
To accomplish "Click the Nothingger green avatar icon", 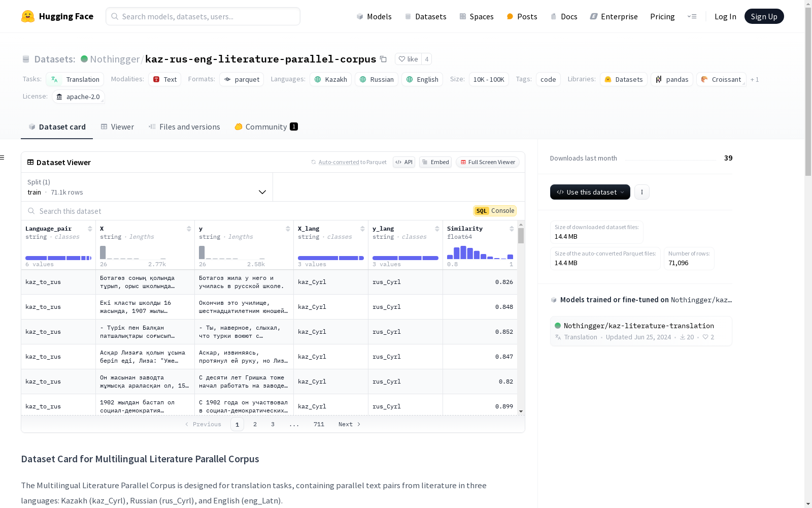I will (x=84, y=59).
